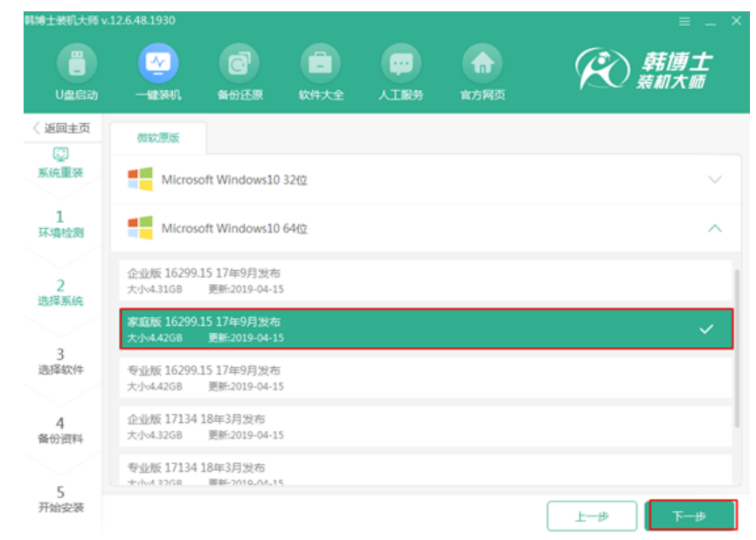Click 更新:2019-04-15 under 专业版 16299.15
Image resolution: width=756 pixels, height=540 pixels.
pyautogui.click(x=246, y=387)
